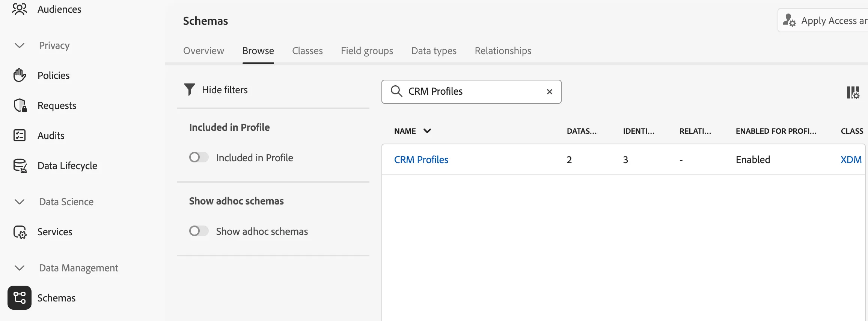The width and height of the screenshot is (868, 321).
Task: Click the Services gear icon
Action: 20,232
